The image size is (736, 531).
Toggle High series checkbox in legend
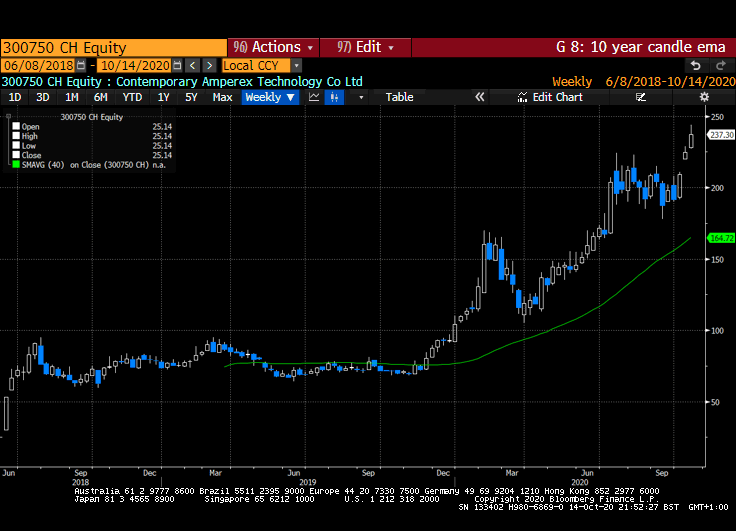(x=16, y=136)
